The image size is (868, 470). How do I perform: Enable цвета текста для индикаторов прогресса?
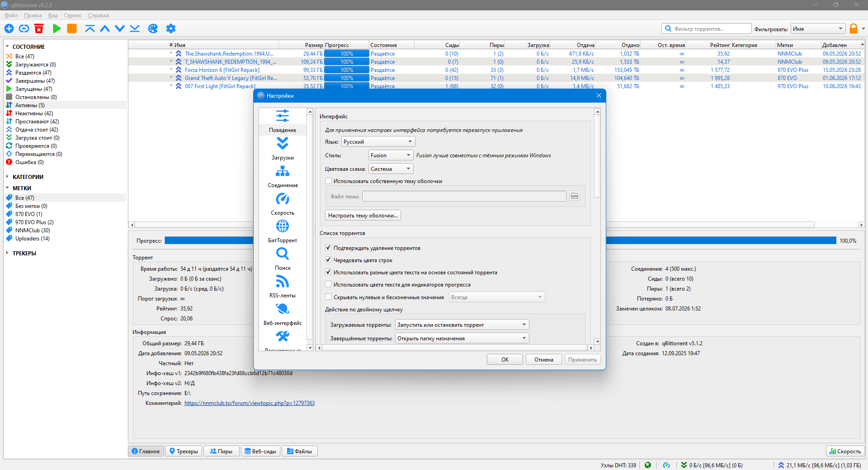(329, 285)
